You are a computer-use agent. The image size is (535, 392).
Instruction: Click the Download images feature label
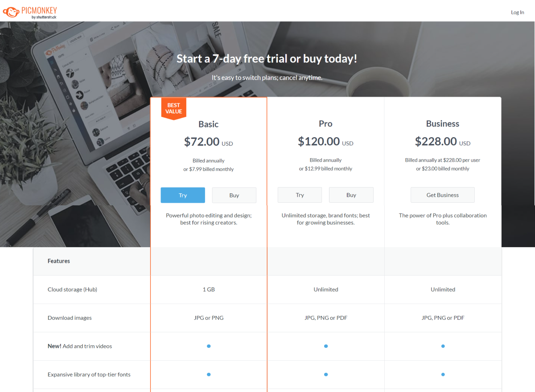point(70,318)
